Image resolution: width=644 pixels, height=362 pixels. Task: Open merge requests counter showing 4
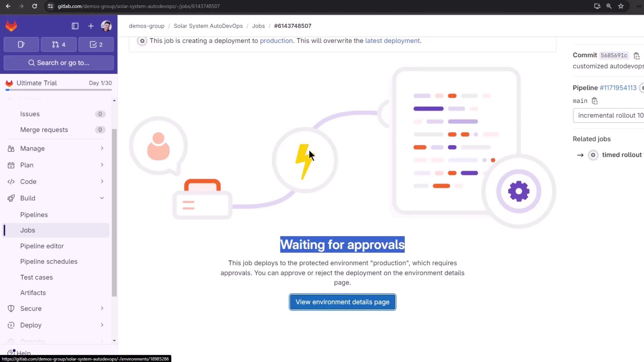(x=59, y=44)
